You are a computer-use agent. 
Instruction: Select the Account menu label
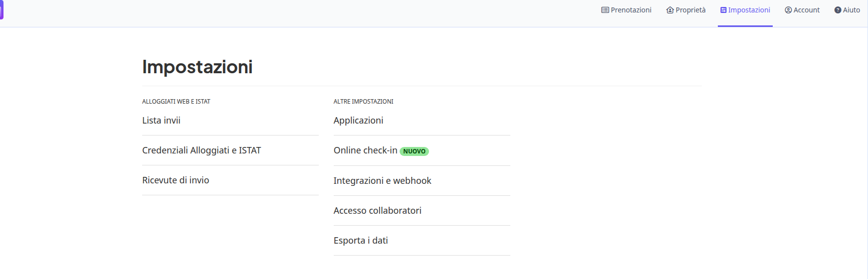pyautogui.click(x=807, y=10)
